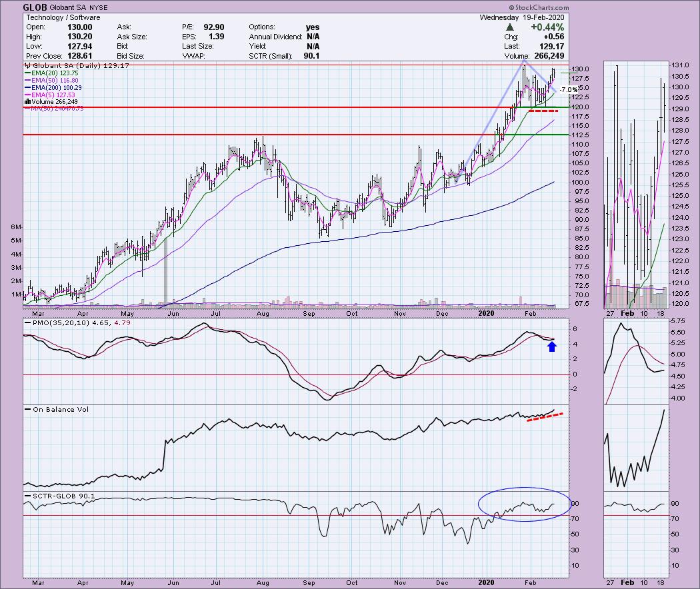Click the VWAP label

coord(193,56)
